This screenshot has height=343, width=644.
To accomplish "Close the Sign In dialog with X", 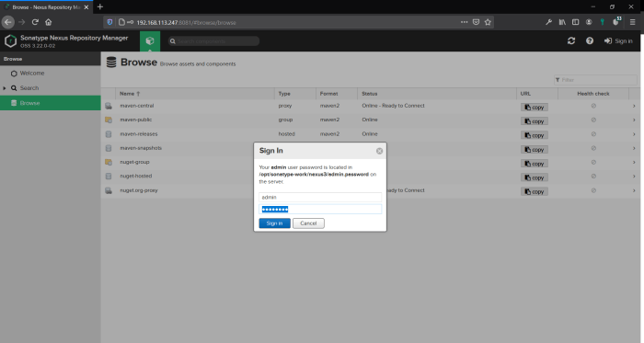I will point(379,151).
